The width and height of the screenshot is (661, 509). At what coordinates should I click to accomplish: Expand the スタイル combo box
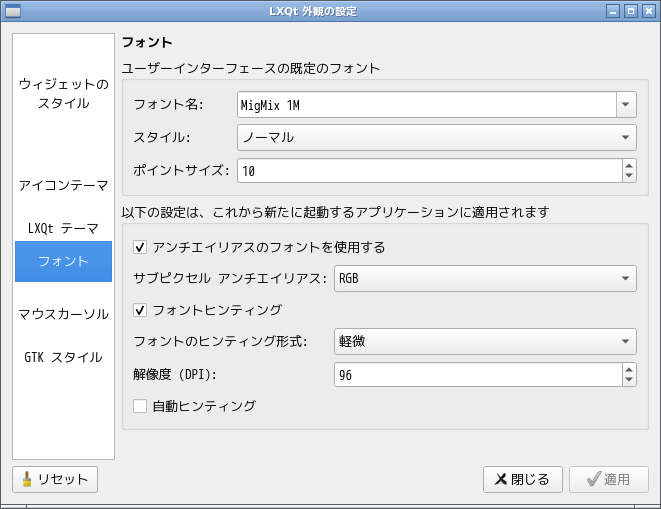tap(436, 137)
